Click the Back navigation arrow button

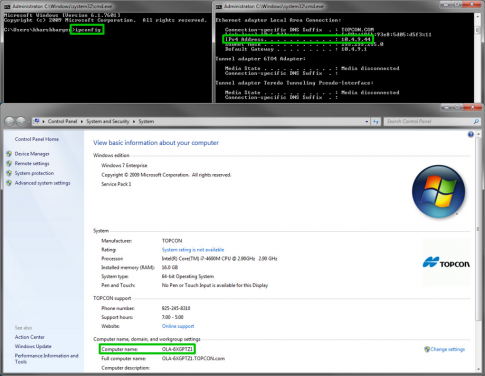pyautogui.click(x=9, y=122)
